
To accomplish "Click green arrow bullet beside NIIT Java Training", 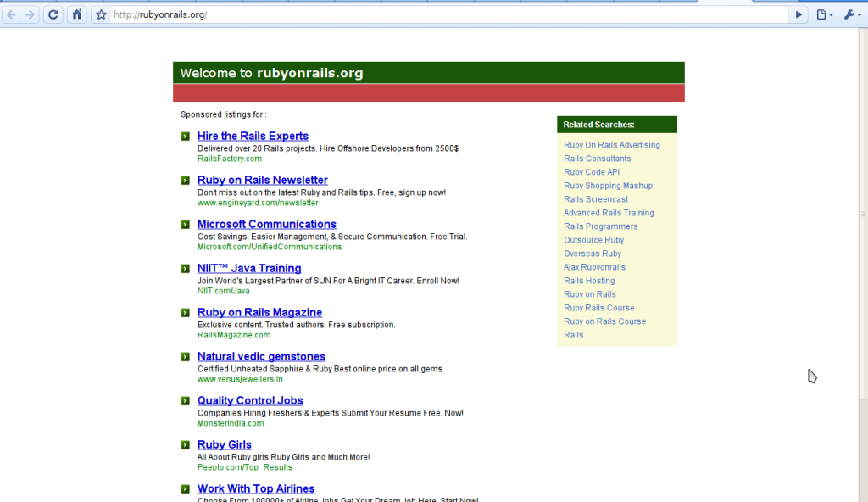I will coord(185,269).
